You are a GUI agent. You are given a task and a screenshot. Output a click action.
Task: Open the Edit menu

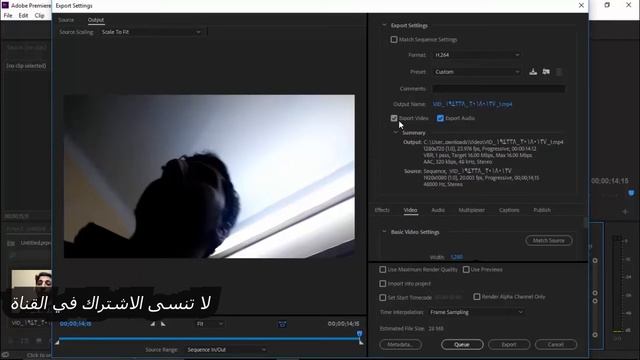click(23, 16)
